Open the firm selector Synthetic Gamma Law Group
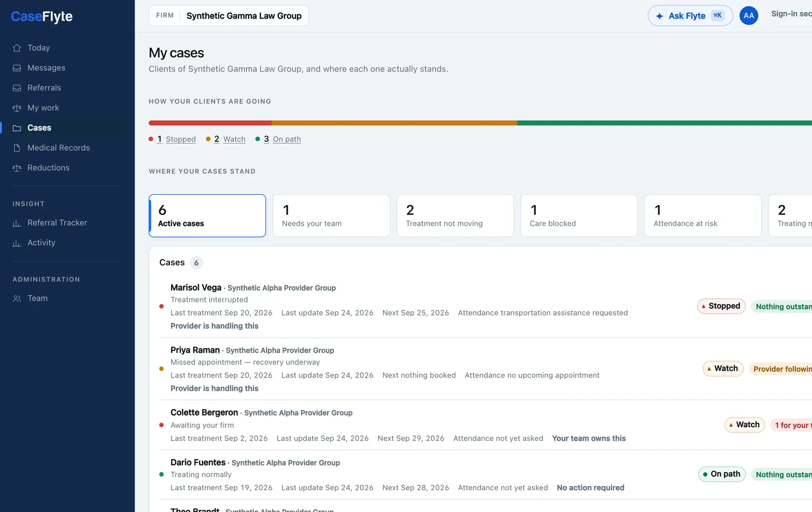 (229, 16)
